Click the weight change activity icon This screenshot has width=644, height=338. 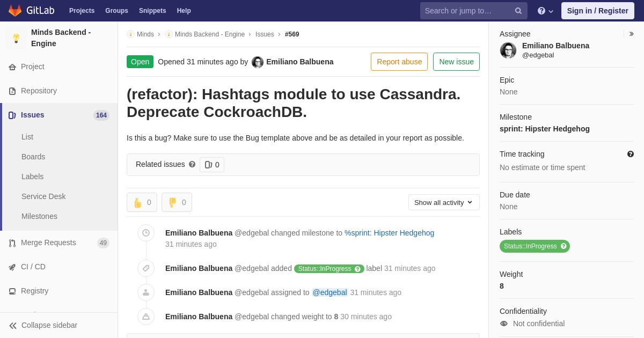click(146, 317)
